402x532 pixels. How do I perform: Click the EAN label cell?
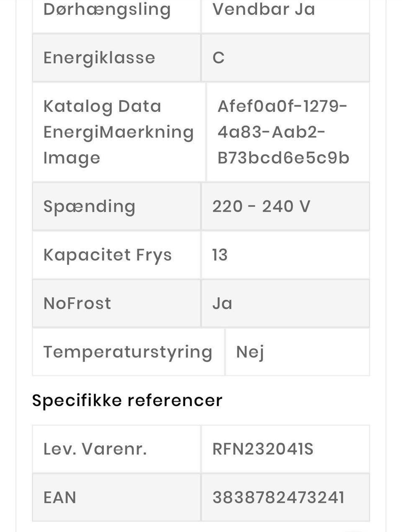tap(60, 498)
